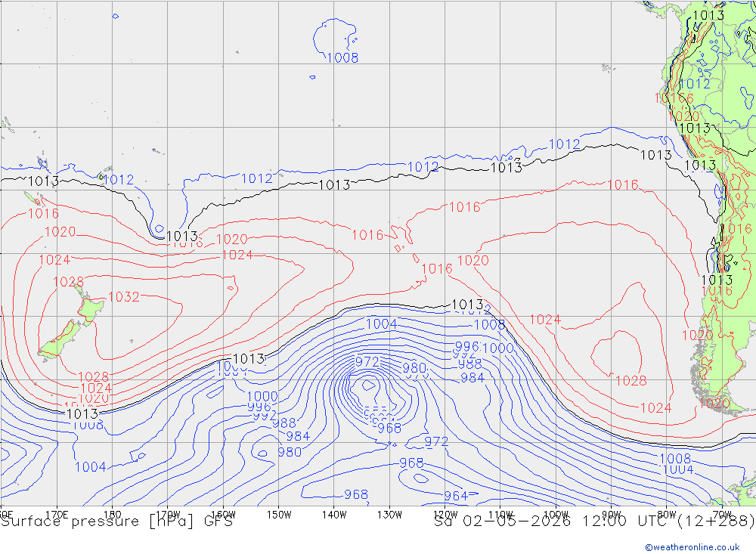Click the 972 label southeast of the low centre
The width and height of the screenshot is (756, 554).
[436, 441]
